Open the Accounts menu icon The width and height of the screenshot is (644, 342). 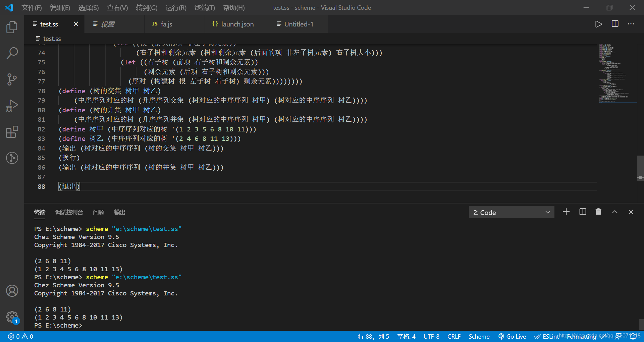tap(12, 291)
